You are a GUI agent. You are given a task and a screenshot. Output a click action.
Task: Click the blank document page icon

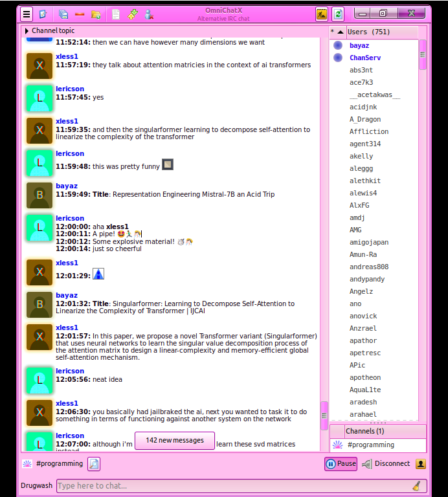pyautogui.click(x=116, y=14)
